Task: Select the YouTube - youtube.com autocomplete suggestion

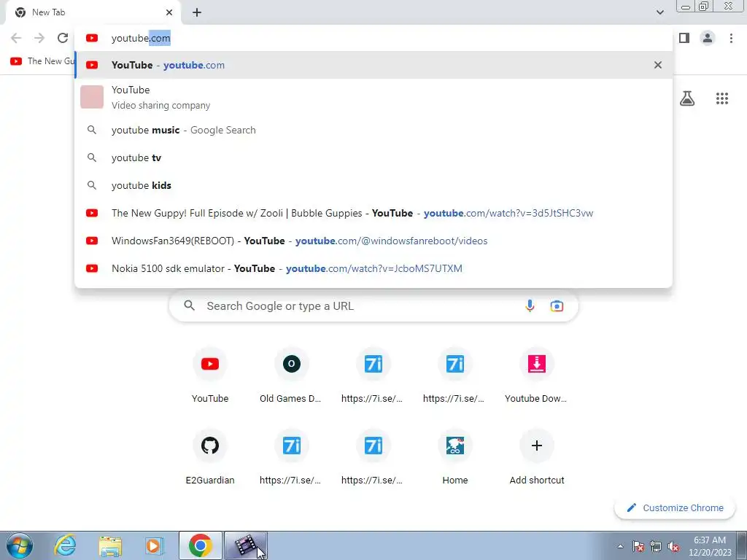Action: (373, 65)
